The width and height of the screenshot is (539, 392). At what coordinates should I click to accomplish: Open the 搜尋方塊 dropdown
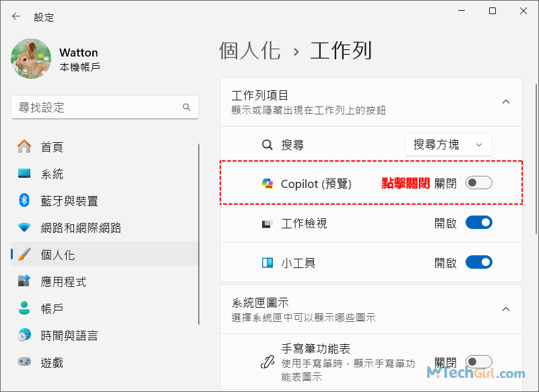pos(448,144)
